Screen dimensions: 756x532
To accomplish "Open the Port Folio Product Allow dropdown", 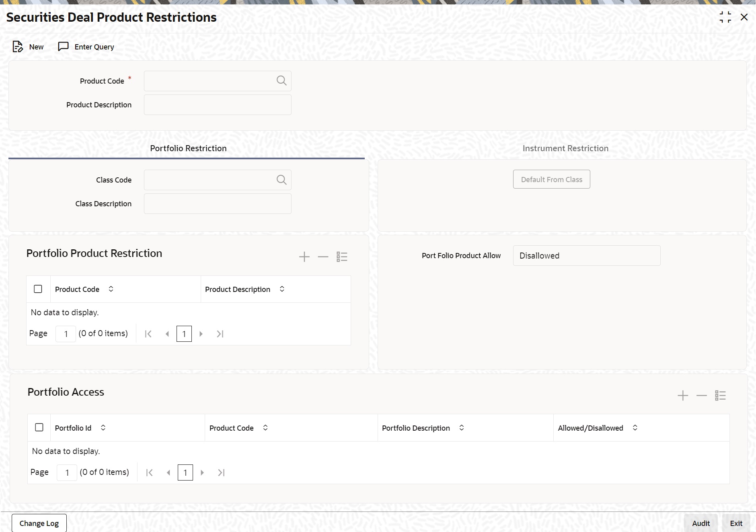I will click(587, 256).
